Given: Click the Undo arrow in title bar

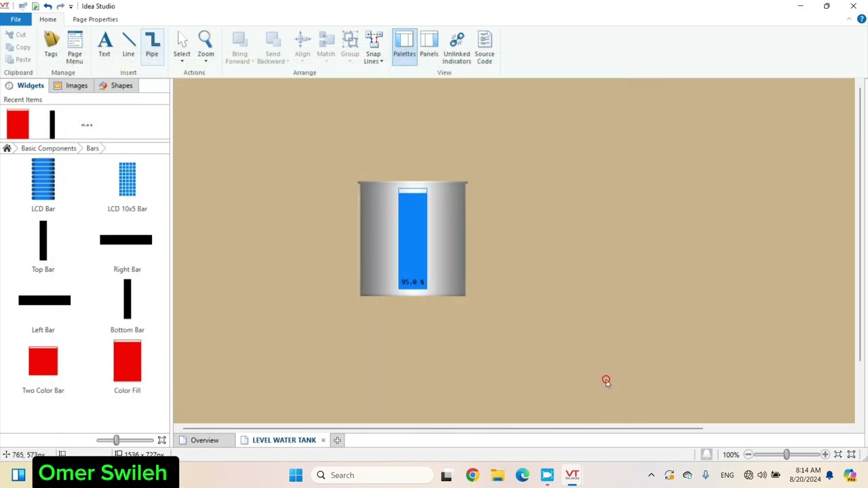Looking at the screenshot, I should pos(47,6).
